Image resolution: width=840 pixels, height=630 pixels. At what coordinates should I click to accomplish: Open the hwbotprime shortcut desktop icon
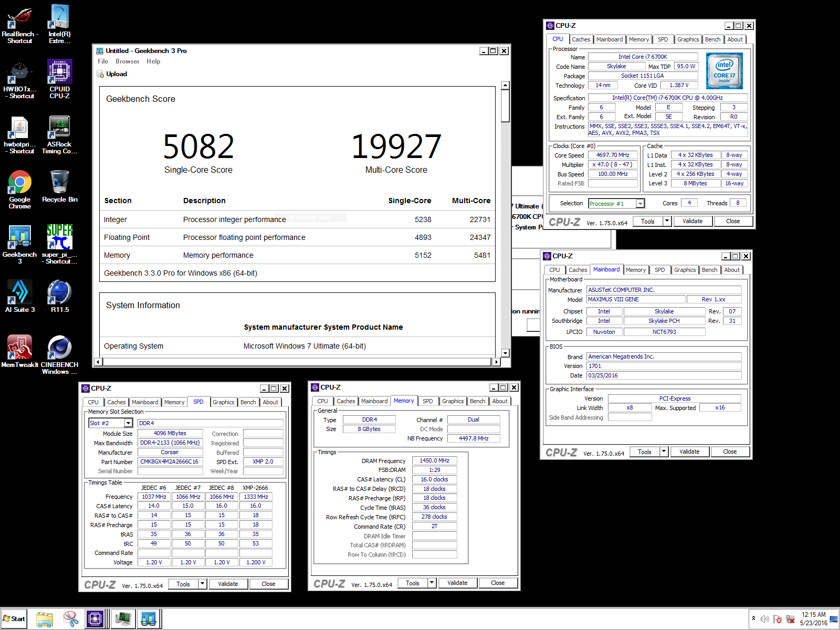click(x=20, y=135)
